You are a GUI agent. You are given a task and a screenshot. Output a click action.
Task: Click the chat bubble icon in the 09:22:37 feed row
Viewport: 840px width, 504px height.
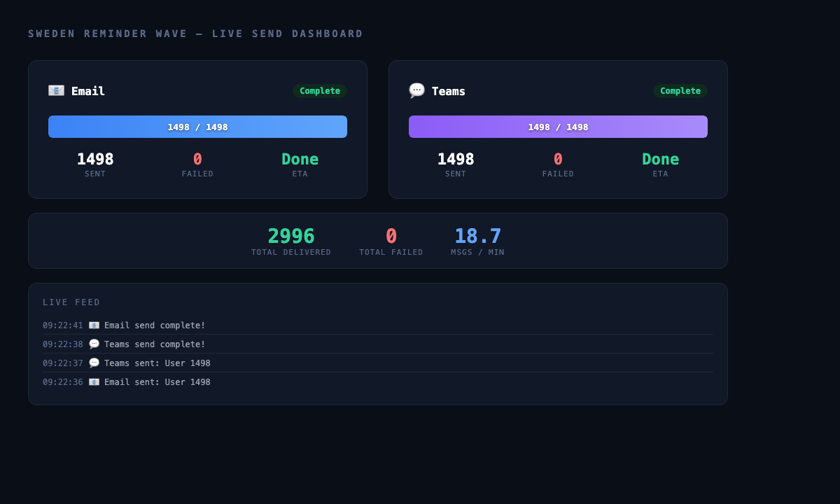94,363
